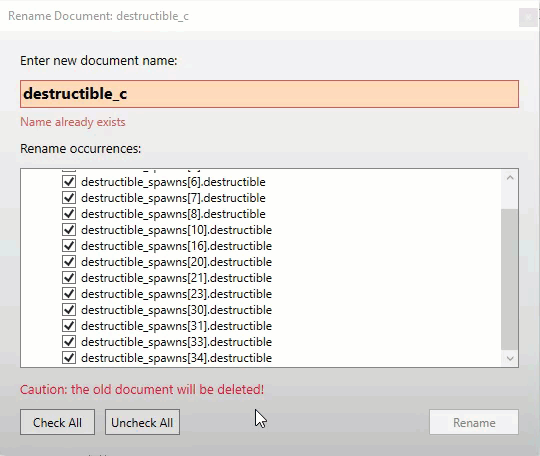Click the occurrences list scroll down arrow

coord(510,359)
